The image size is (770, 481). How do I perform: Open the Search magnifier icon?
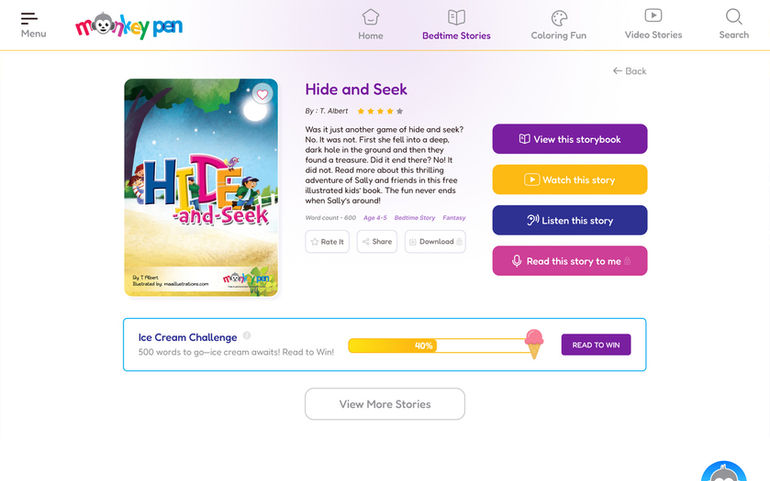[734, 16]
